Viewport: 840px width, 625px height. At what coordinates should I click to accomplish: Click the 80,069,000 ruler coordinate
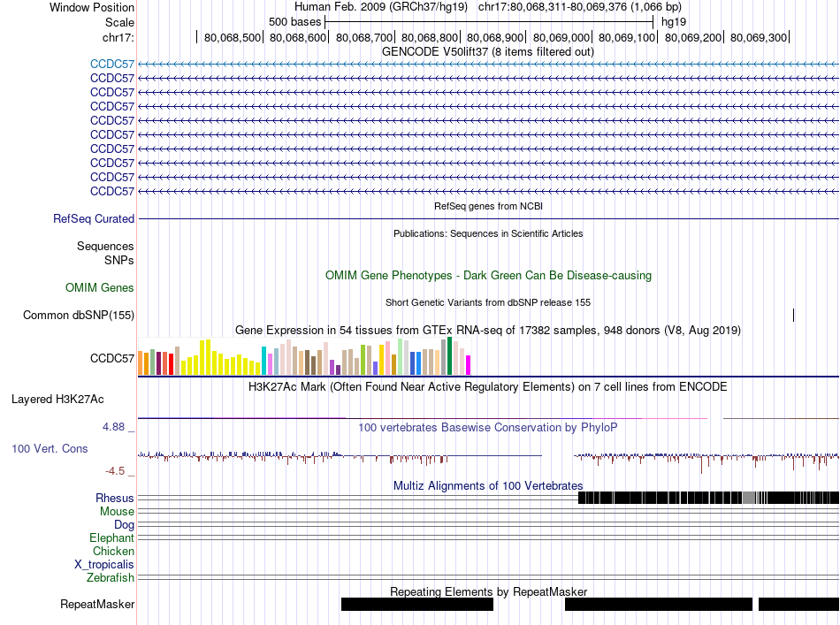(561, 37)
